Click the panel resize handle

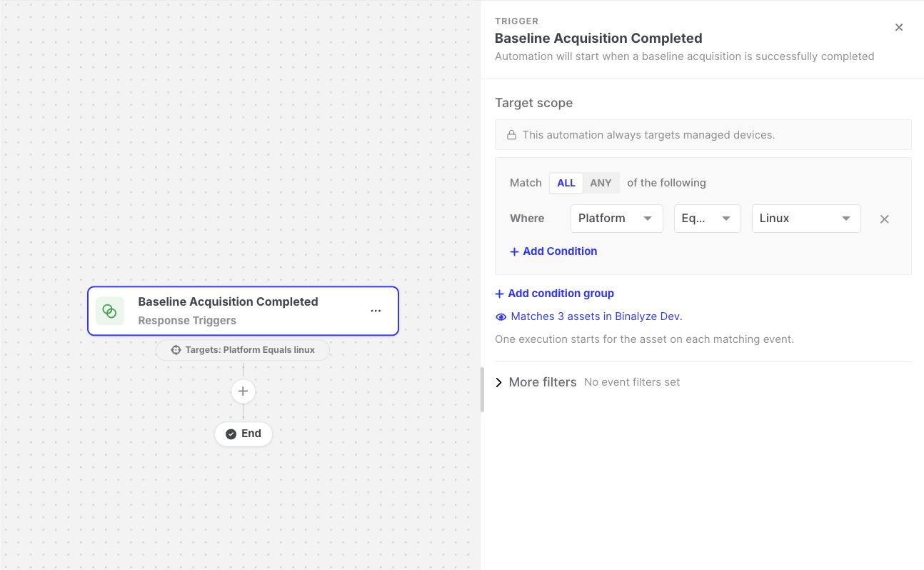(x=482, y=390)
